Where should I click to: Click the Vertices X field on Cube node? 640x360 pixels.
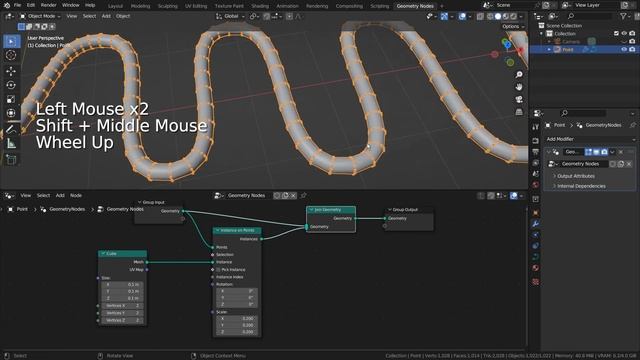click(122, 306)
